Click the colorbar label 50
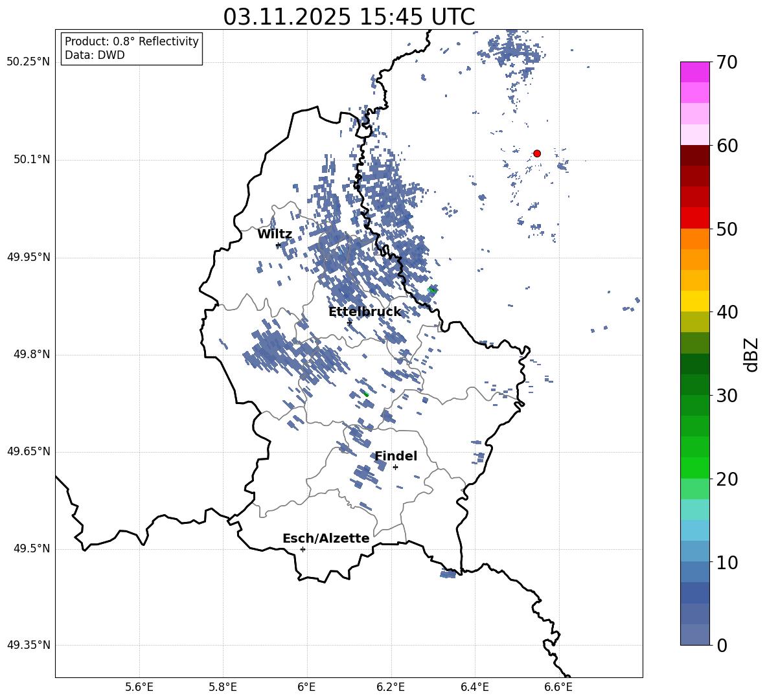 pyautogui.click(x=727, y=229)
